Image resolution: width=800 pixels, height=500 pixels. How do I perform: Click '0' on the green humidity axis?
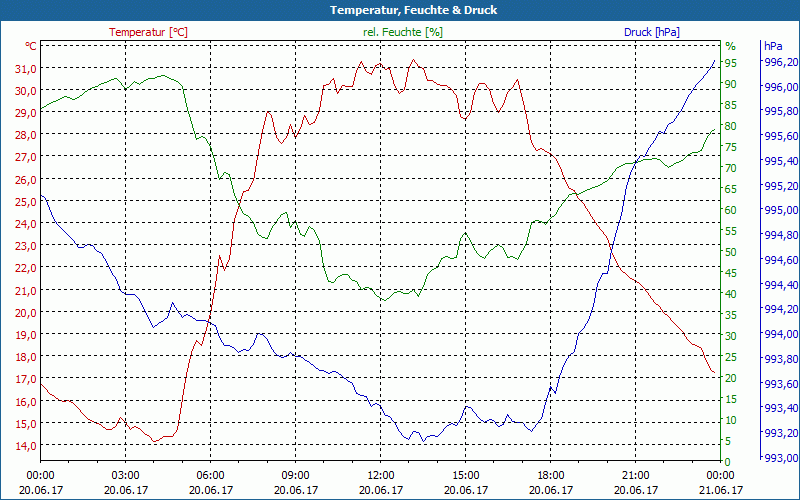(728, 462)
